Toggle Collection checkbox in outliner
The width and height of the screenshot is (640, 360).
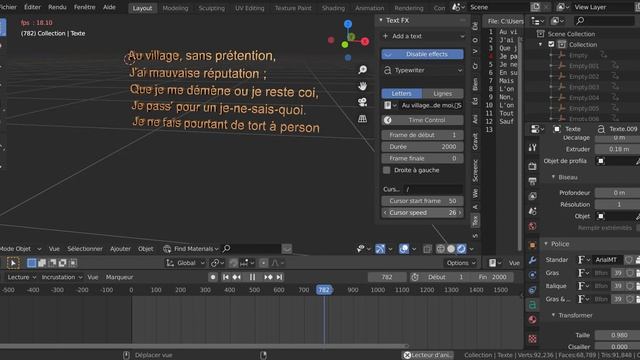[551, 44]
